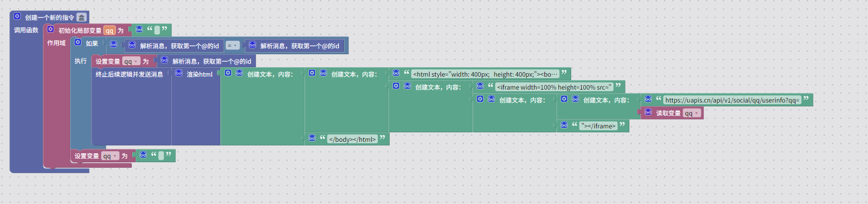868x204 pixels.
Task: Open qq variable dropdown in 读取变量 block
Action: click(x=692, y=113)
